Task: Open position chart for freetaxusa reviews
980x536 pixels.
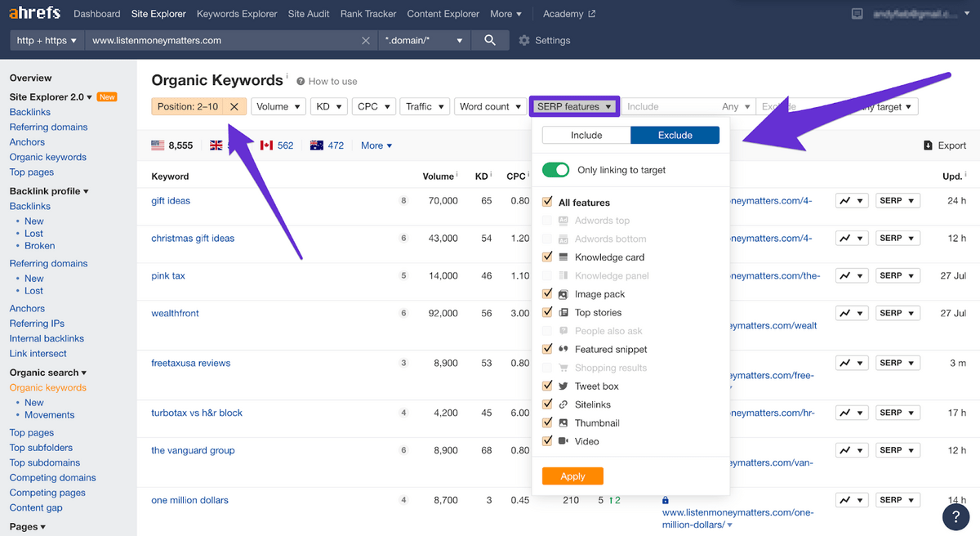Action: coord(851,364)
